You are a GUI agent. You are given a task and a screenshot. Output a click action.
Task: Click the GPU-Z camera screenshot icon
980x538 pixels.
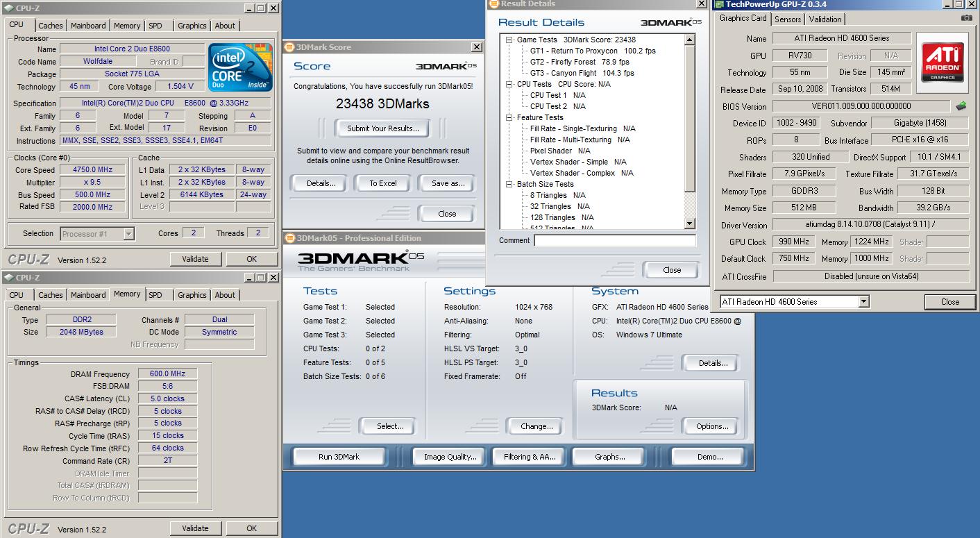[967, 19]
